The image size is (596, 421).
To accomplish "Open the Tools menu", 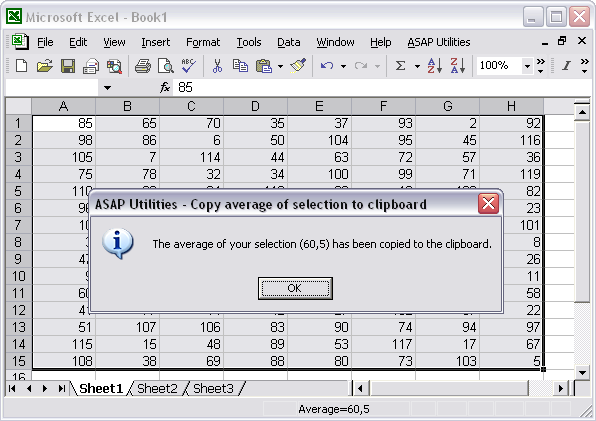I will [249, 42].
